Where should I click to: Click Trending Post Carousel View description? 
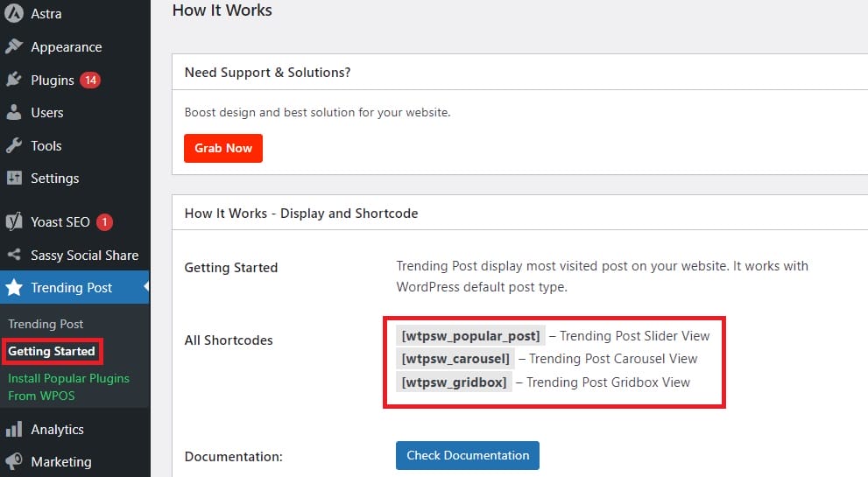tap(613, 359)
